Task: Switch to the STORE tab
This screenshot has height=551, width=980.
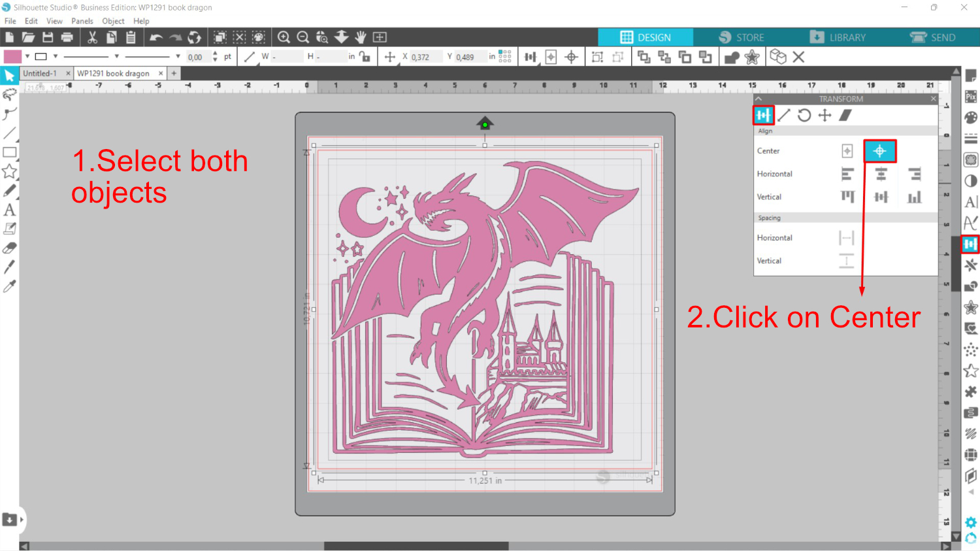Action: pos(742,37)
